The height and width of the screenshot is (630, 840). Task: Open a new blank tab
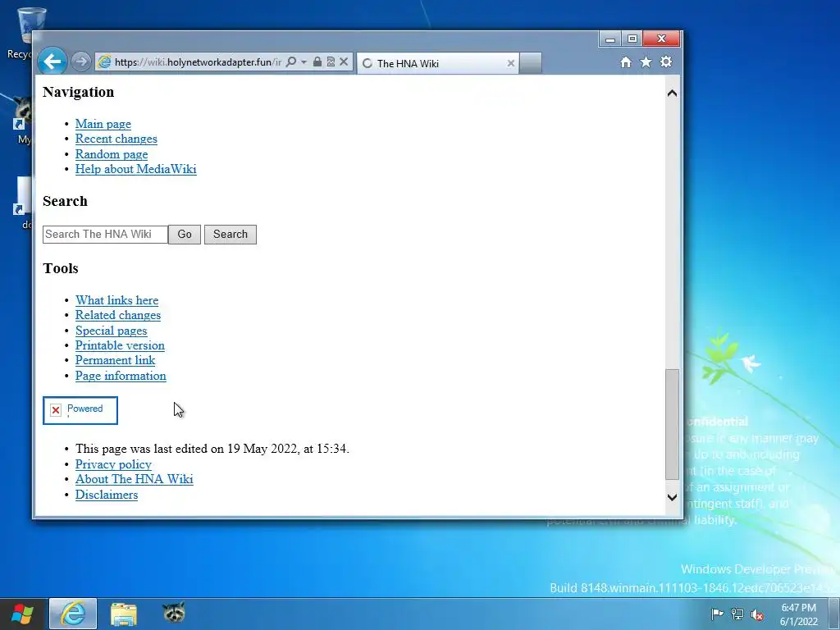pyautogui.click(x=531, y=63)
